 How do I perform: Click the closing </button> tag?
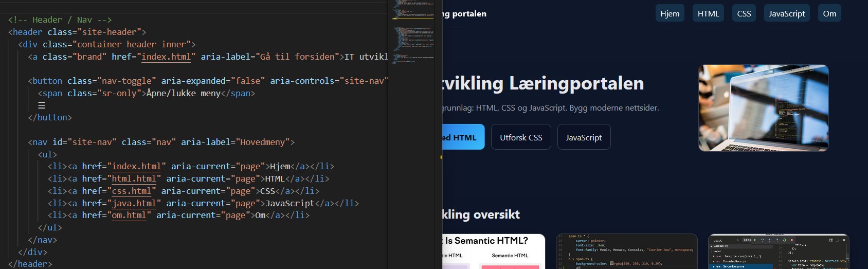pyautogui.click(x=50, y=117)
